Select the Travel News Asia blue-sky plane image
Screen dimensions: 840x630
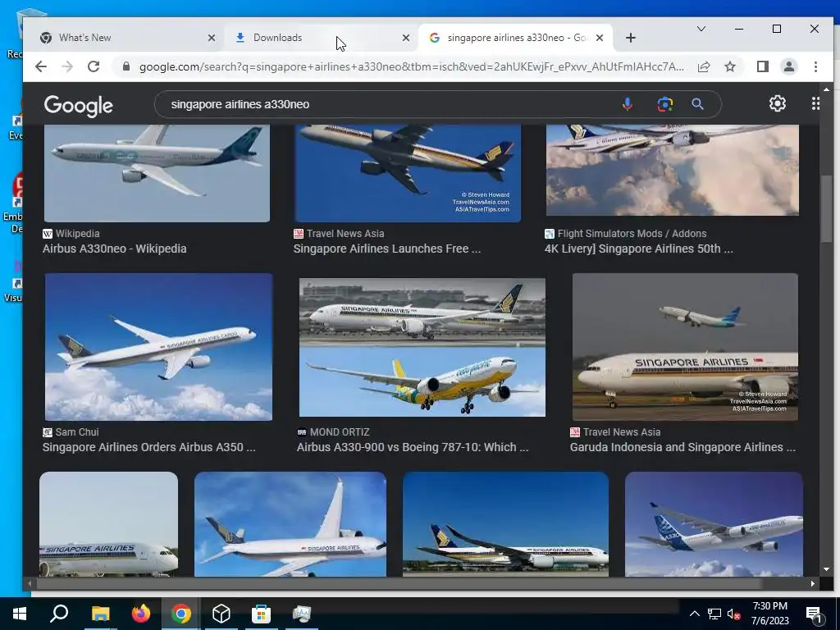point(408,173)
